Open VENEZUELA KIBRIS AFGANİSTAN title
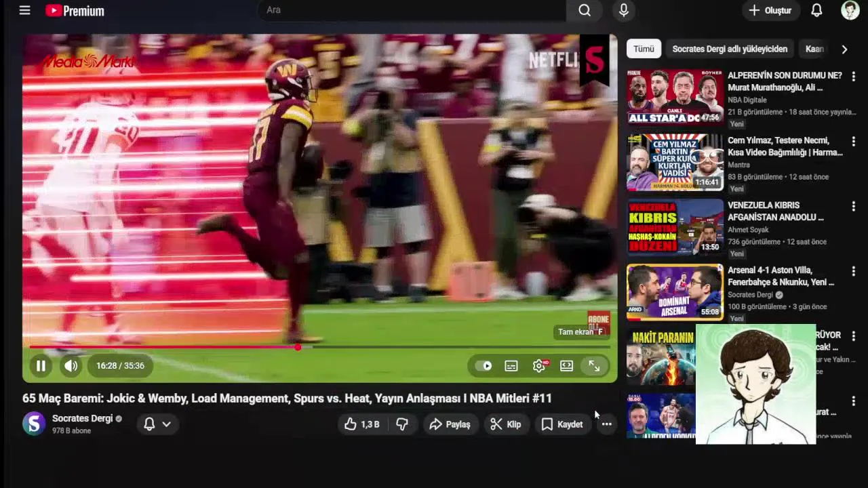The height and width of the screenshot is (488, 868). (x=776, y=211)
